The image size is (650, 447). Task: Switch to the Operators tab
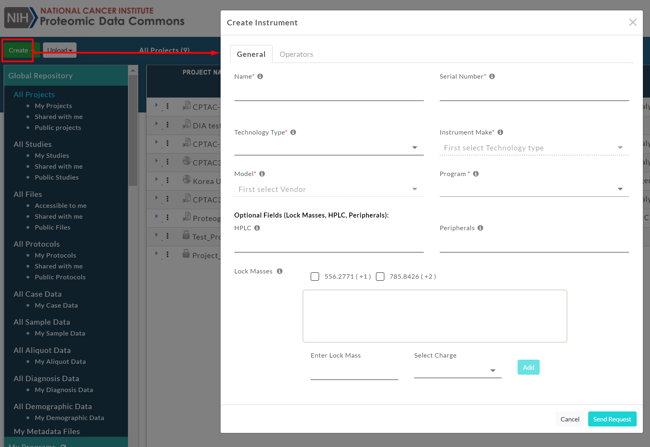(x=296, y=54)
